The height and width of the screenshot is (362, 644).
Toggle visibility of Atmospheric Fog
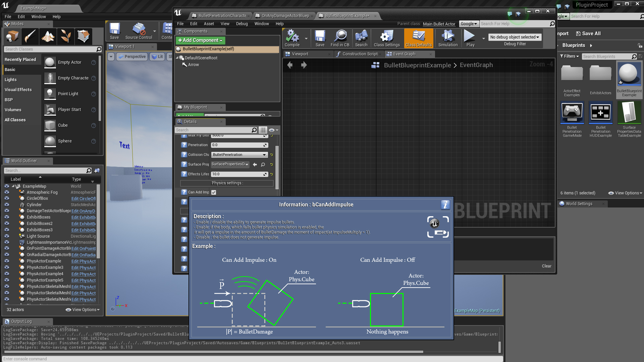pyautogui.click(x=7, y=192)
